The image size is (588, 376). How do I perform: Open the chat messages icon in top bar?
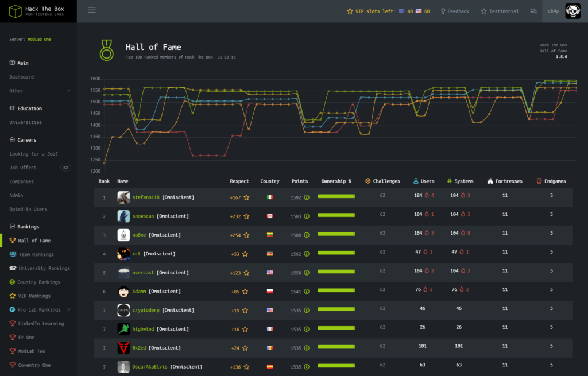point(533,11)
